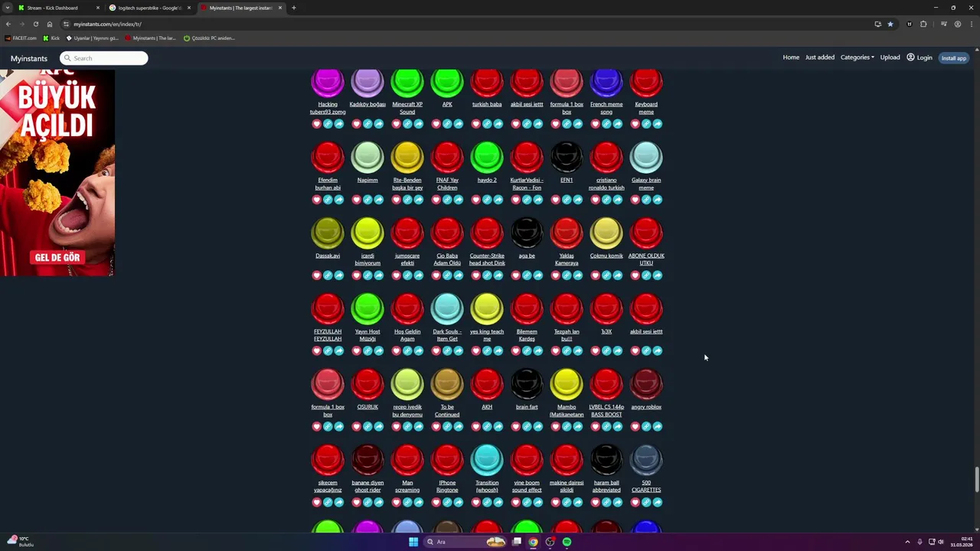Switch to logitech superstrike Google tab

pyautogui.click(x=149, y=8)
